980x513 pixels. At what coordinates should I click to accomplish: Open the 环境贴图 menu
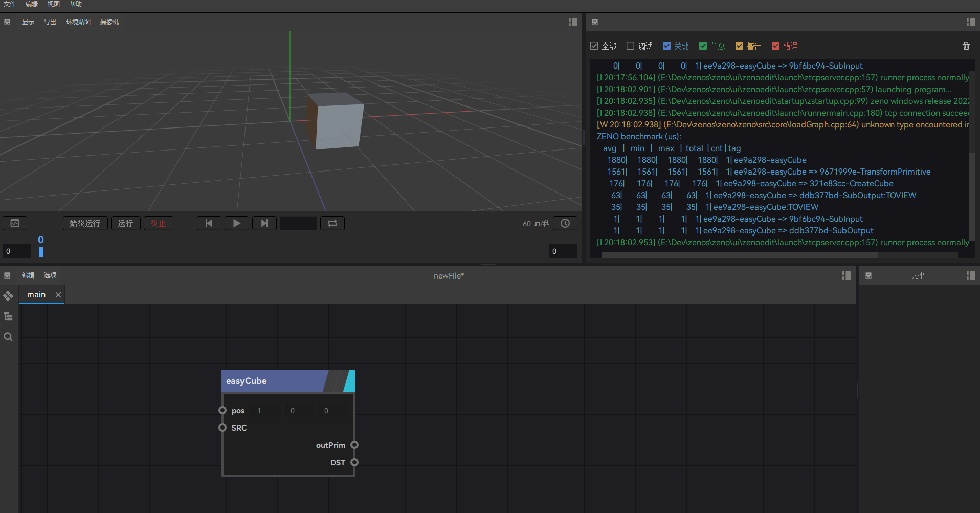(x=78, y=22)
